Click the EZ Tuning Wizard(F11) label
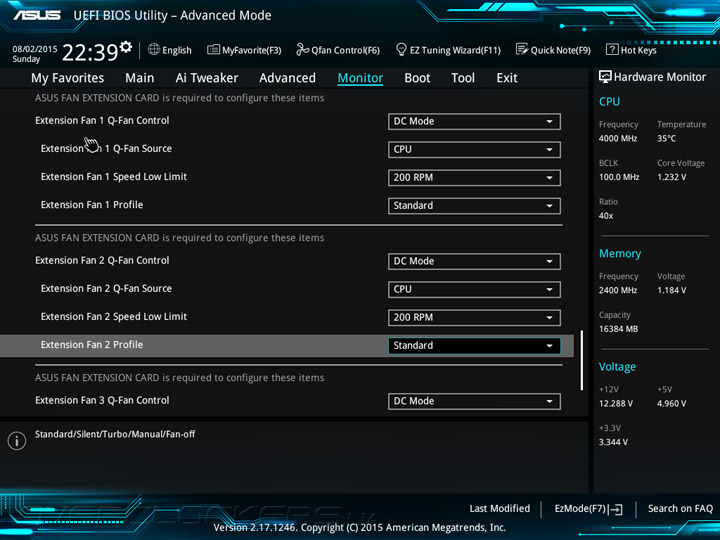The height and width of the screenshot is (540, 720). pos(455,50)
